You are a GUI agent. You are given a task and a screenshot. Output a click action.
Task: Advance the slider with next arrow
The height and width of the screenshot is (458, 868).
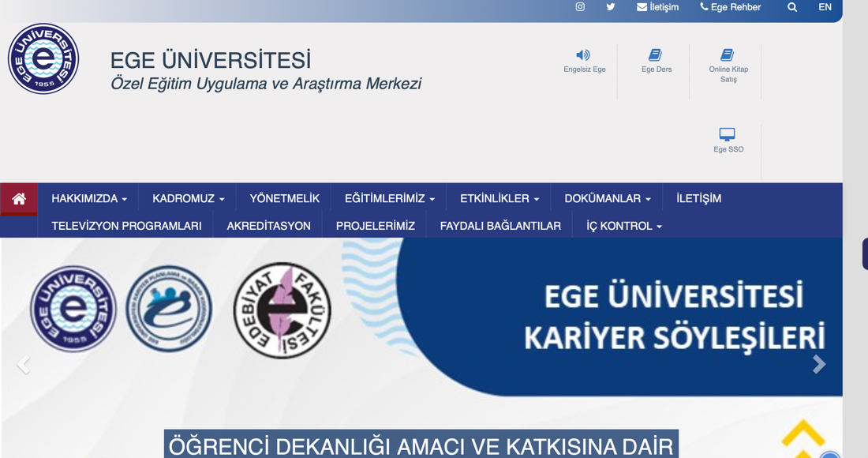click(819, 364)
